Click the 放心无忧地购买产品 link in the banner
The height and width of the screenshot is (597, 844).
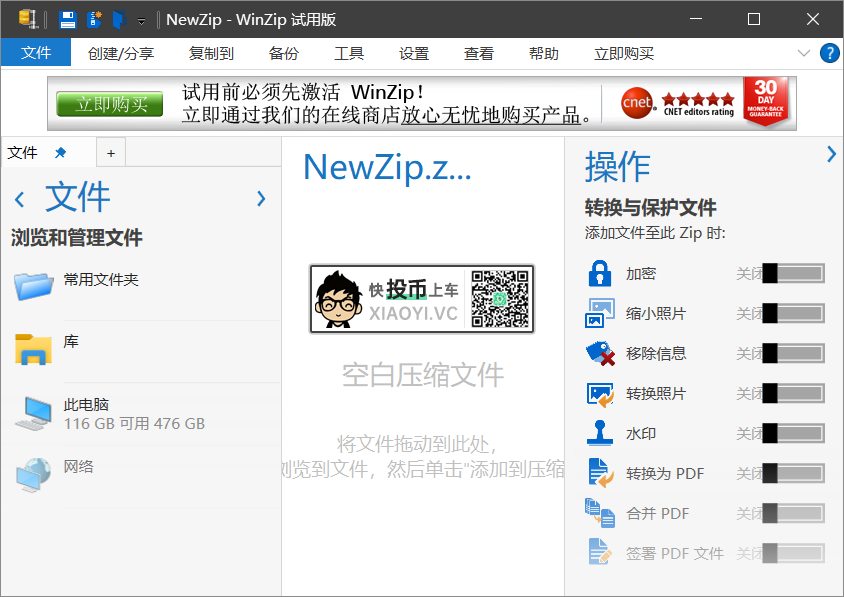coord(490,115)
